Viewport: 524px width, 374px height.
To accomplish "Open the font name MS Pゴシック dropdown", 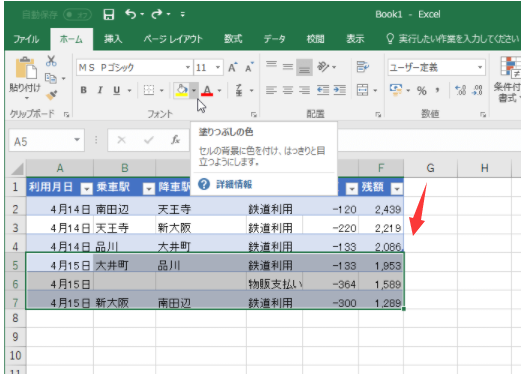I will point(188,68).
